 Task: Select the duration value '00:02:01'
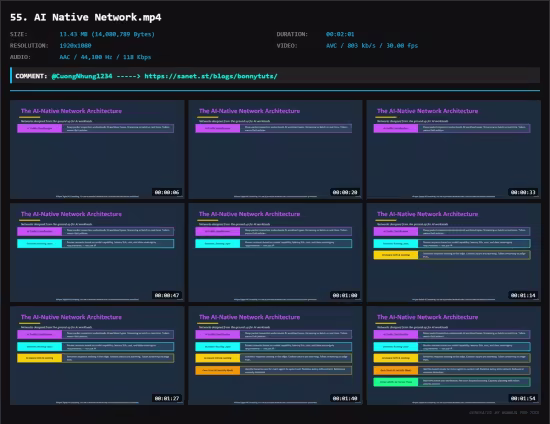pyautogui.click(x=340, y=34)
